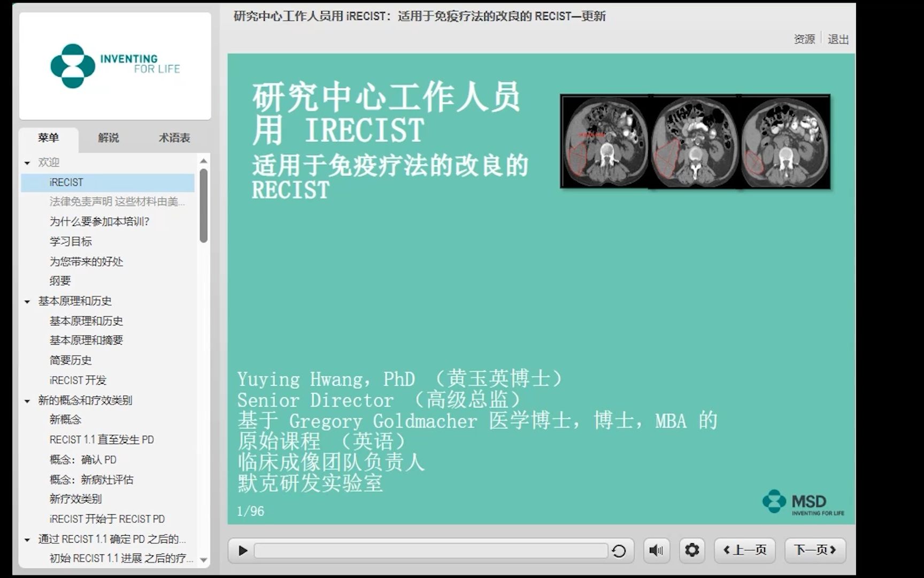Click the menu scroll-up arrow
924x578 pixels.
tap(203, 161)
